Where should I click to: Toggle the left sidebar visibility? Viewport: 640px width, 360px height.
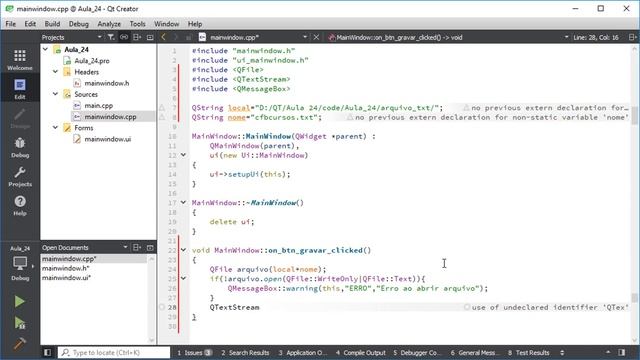point(47,352)
